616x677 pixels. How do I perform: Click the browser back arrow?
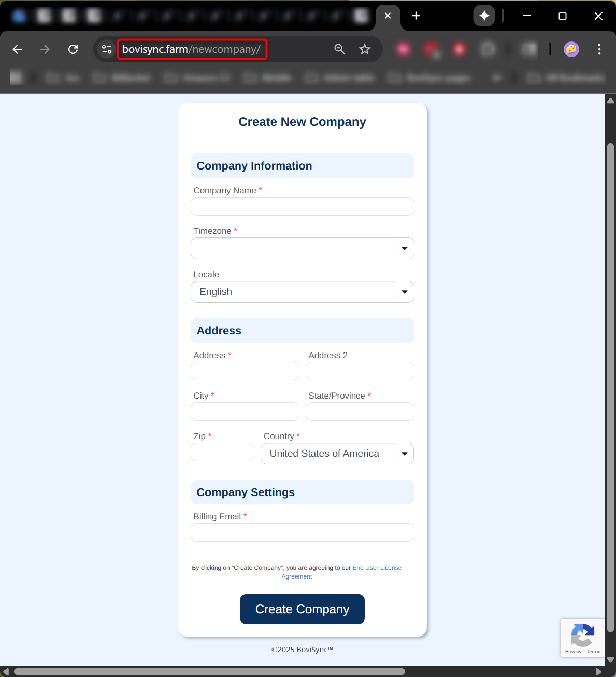[x=17, y=49]
